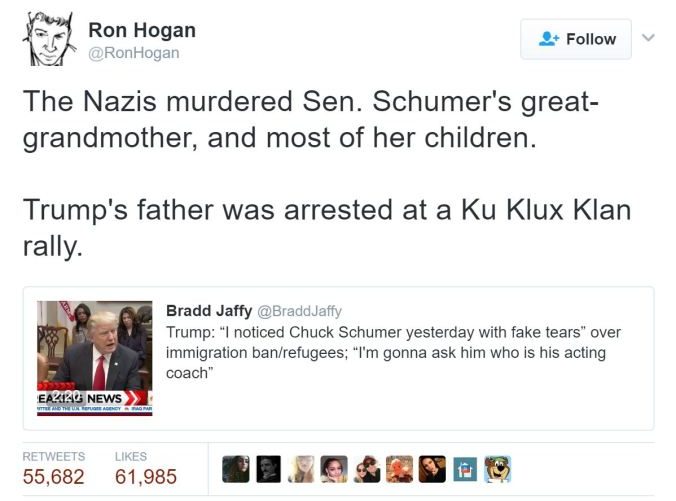Show the list of 61,985 likes

pos(146,469)
